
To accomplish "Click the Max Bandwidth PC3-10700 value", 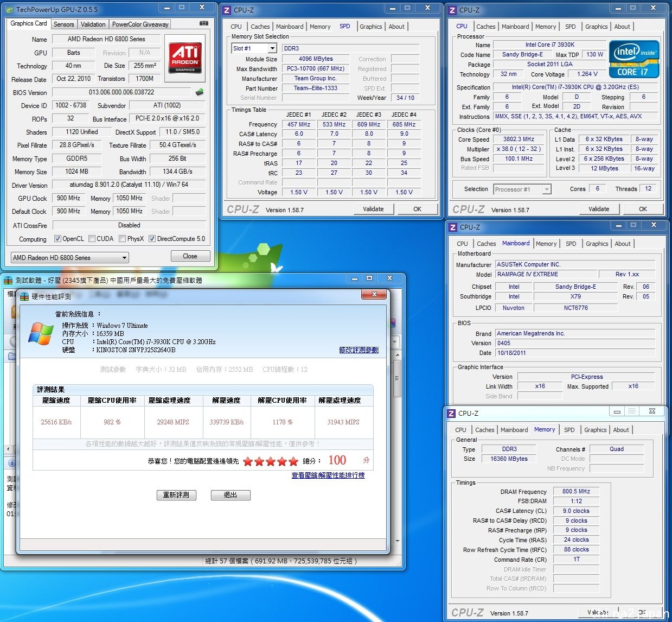I will tap(316, 68).
